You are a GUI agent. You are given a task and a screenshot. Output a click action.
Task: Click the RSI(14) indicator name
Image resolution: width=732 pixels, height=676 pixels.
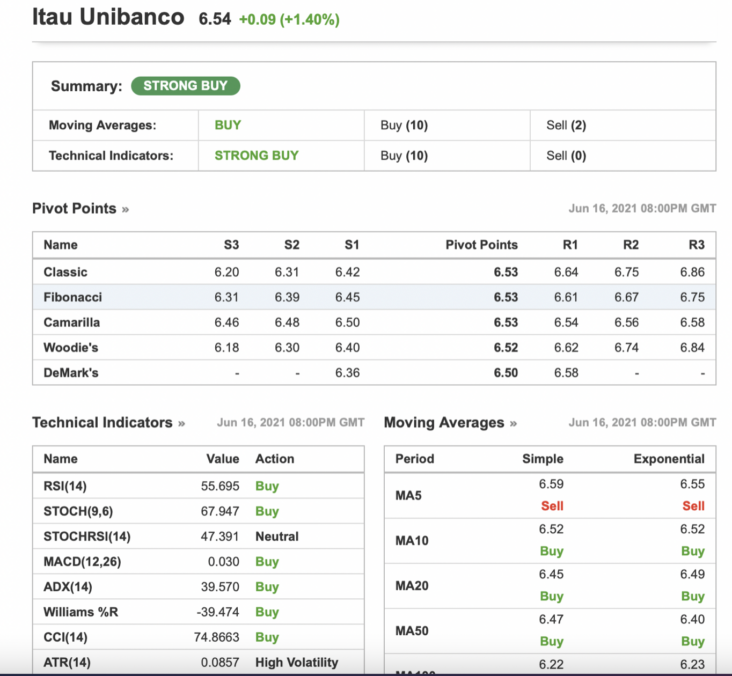(66, 486)
